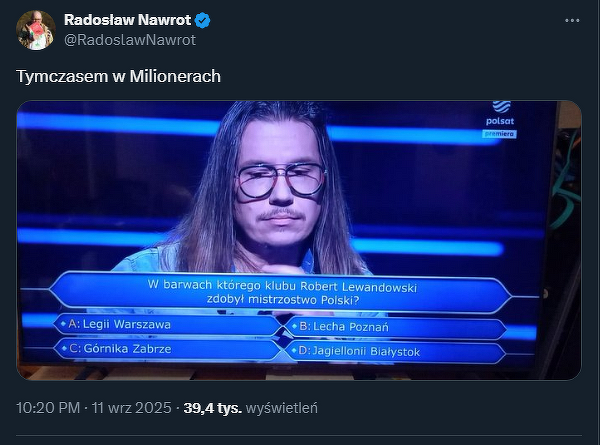Viewport: 600px width, 445px height.
Task: Click the "Tymczasem w Milionerach" tweet text
Action: click(118, 76)
